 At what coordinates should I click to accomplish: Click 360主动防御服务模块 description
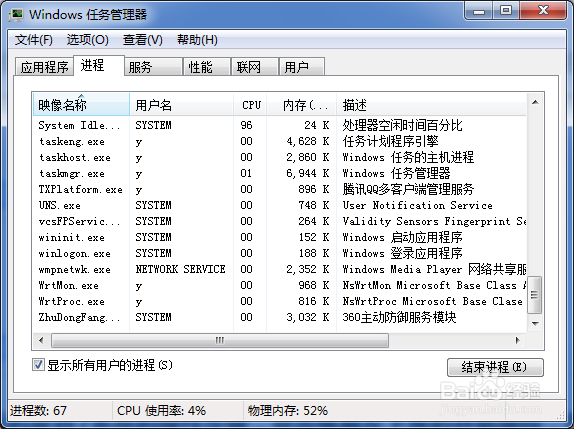coord(399,317)
